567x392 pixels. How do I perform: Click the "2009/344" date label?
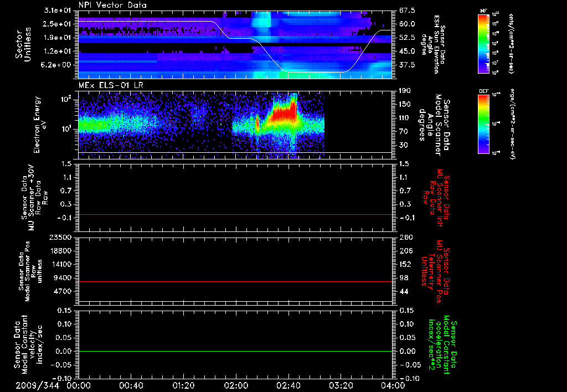[x=37, y=385]
